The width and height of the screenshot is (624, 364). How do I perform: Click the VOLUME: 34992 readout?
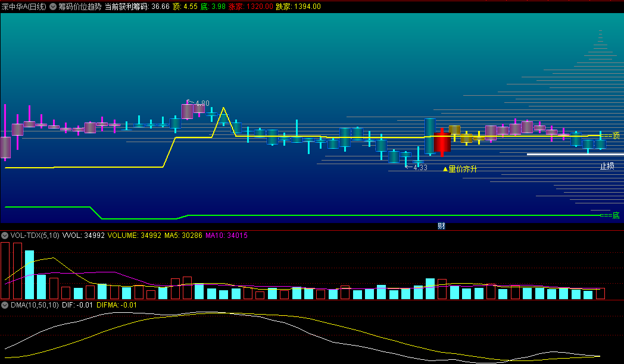(135, 236)
